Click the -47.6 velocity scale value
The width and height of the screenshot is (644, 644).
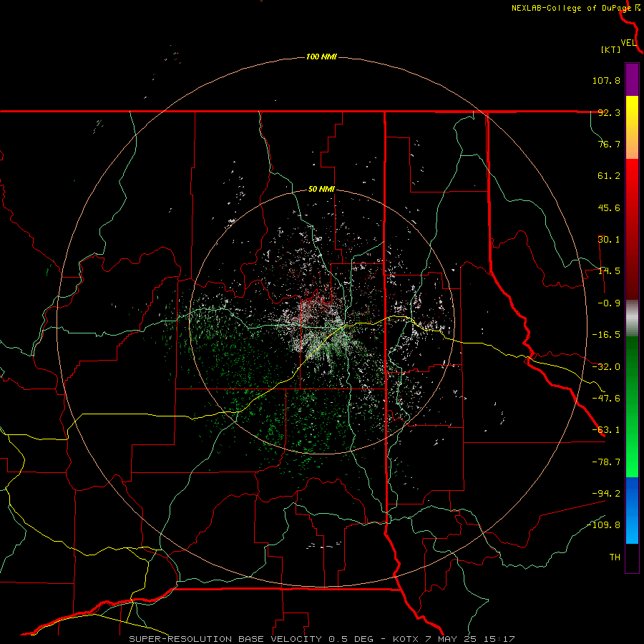606,399
